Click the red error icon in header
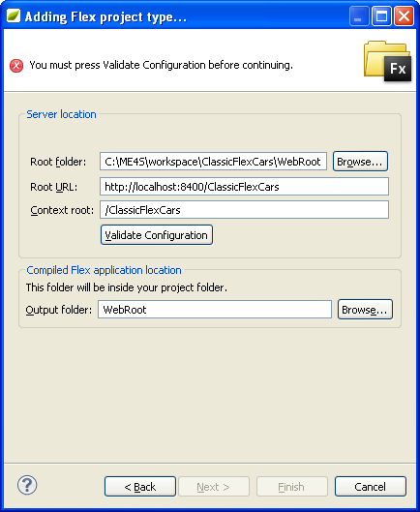420x512 pixels. tap(16, 66)
